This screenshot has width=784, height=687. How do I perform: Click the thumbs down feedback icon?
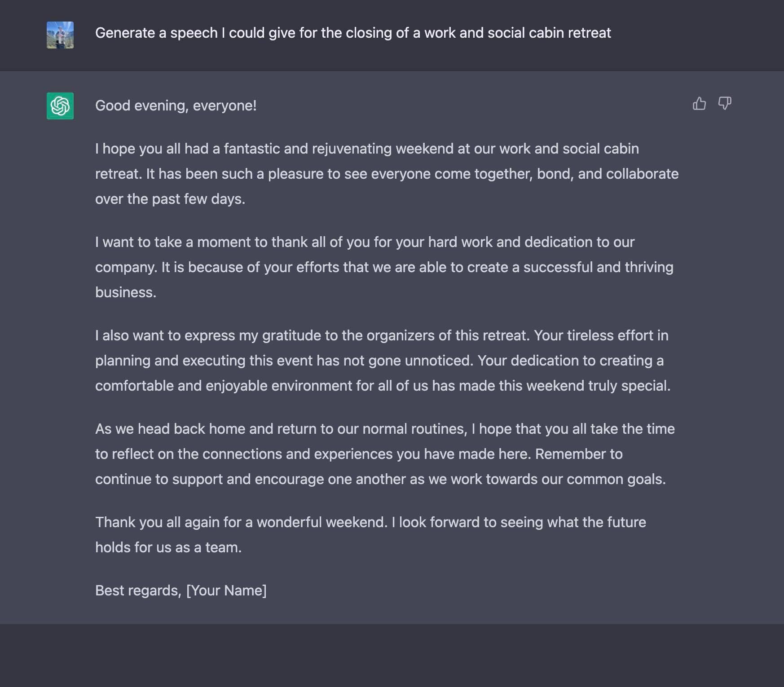coord(725,104)
